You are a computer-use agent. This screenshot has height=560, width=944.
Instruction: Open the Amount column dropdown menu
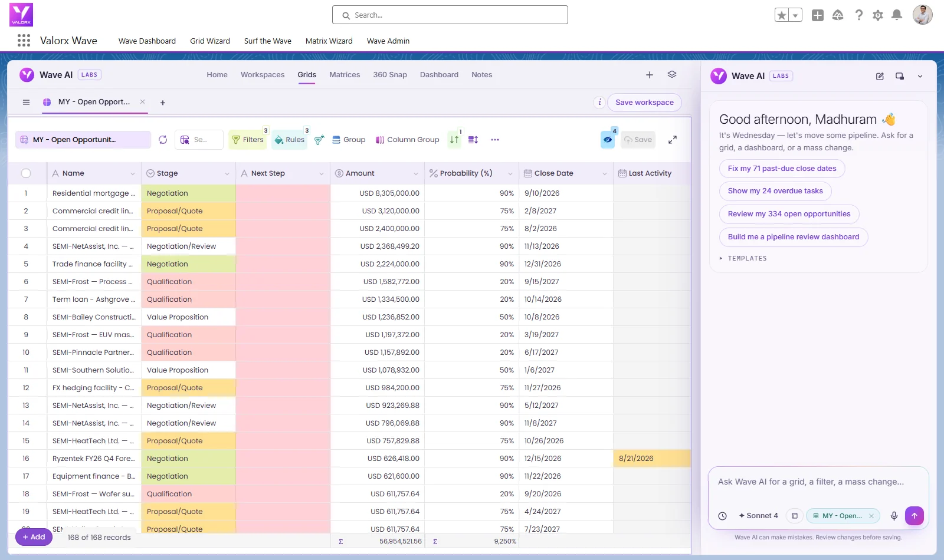[x=416, y=174]
